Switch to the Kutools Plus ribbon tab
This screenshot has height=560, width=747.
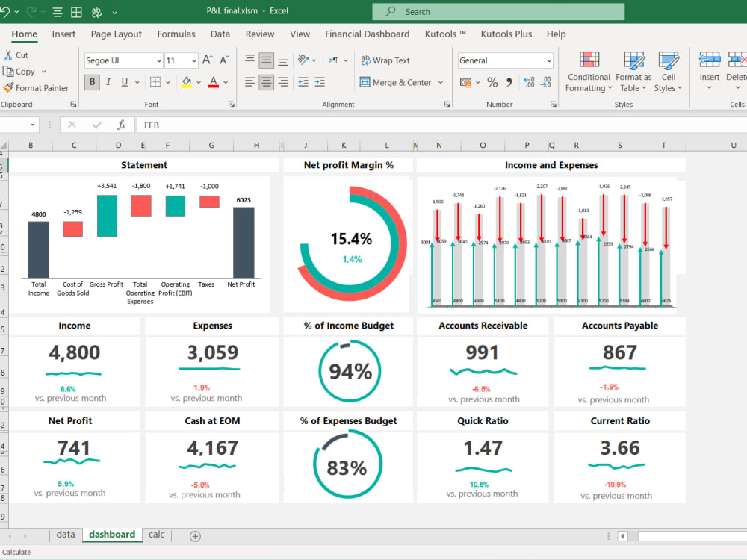506,34
